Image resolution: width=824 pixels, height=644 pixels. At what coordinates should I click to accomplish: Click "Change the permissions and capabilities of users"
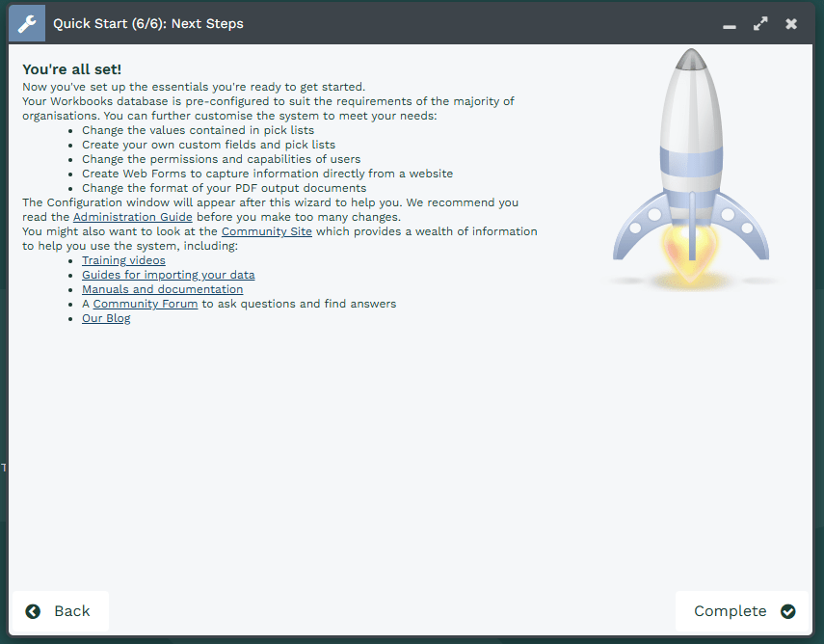222,159
